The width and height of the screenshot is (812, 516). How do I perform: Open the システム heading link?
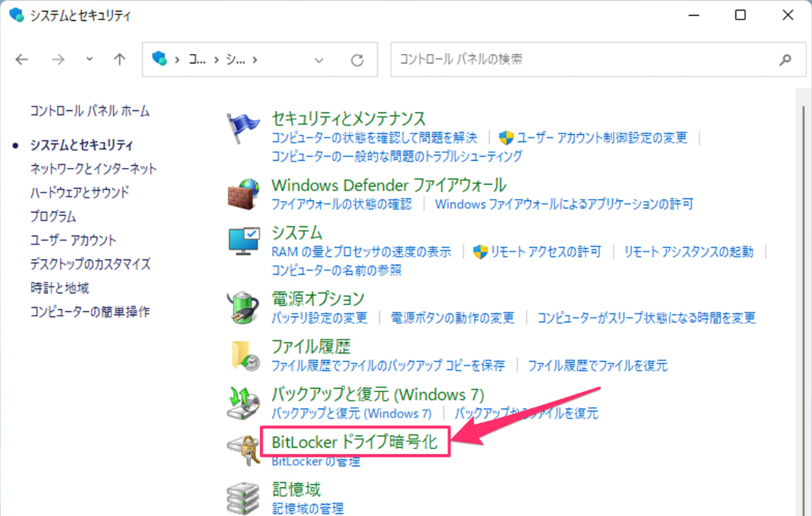[297, 233]
